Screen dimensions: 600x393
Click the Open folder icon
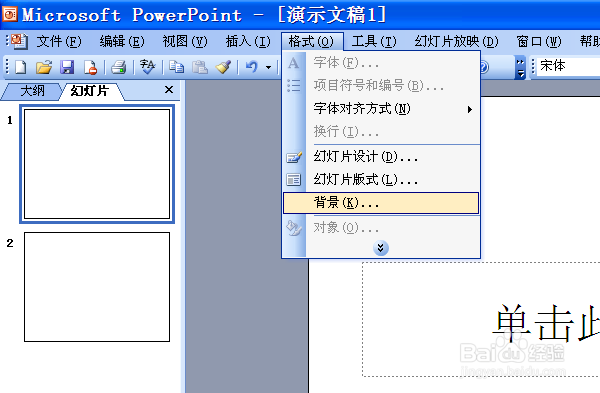[44, 67]
